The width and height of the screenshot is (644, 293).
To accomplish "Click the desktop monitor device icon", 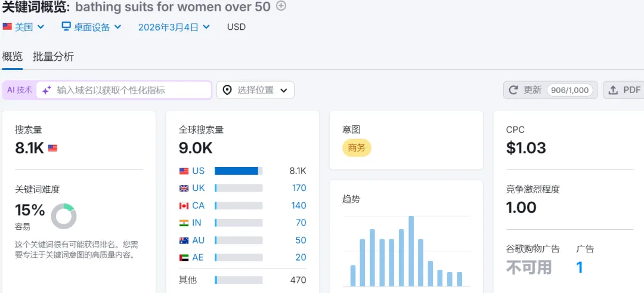I will tap(66, 27).
